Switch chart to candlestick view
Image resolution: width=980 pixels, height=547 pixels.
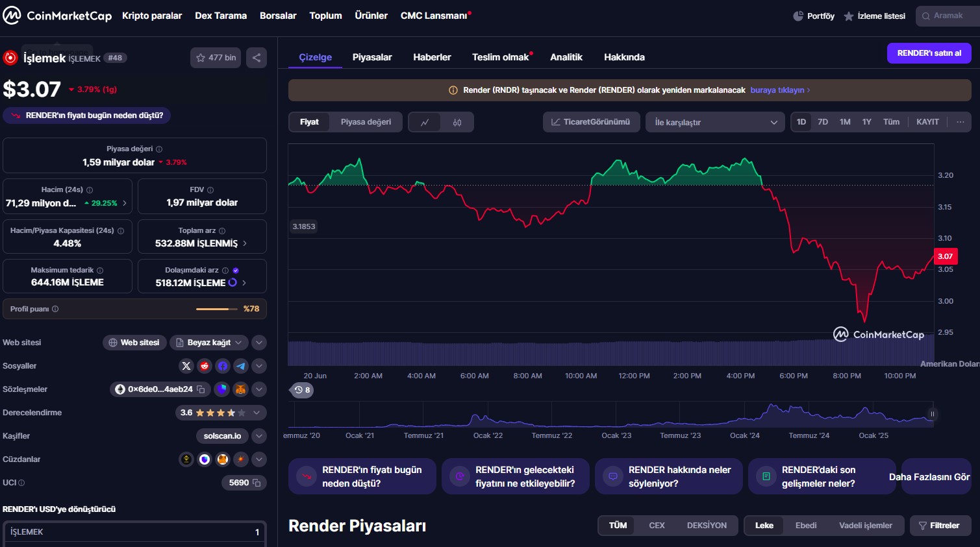click(x=457, y=122)
